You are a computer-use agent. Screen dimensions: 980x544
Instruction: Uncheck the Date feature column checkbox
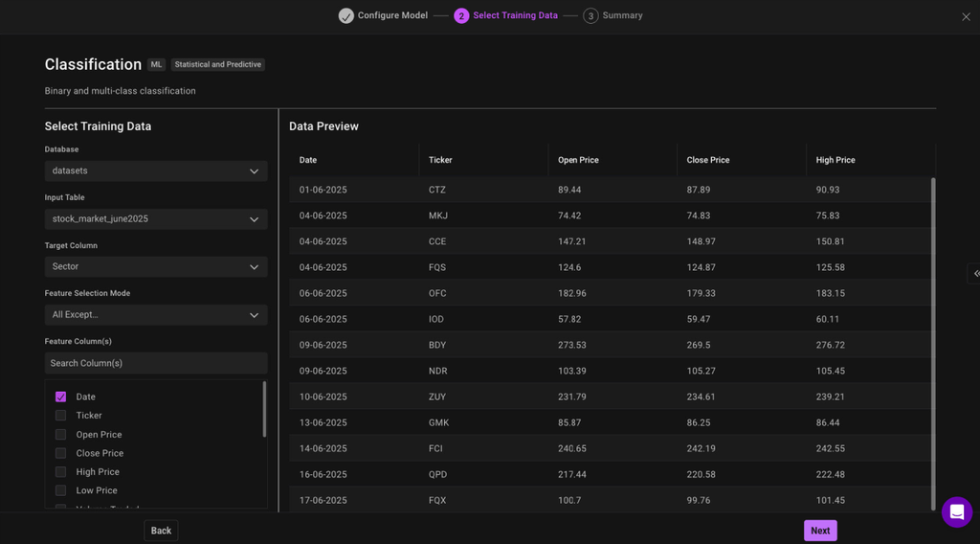tap(61, 397)
